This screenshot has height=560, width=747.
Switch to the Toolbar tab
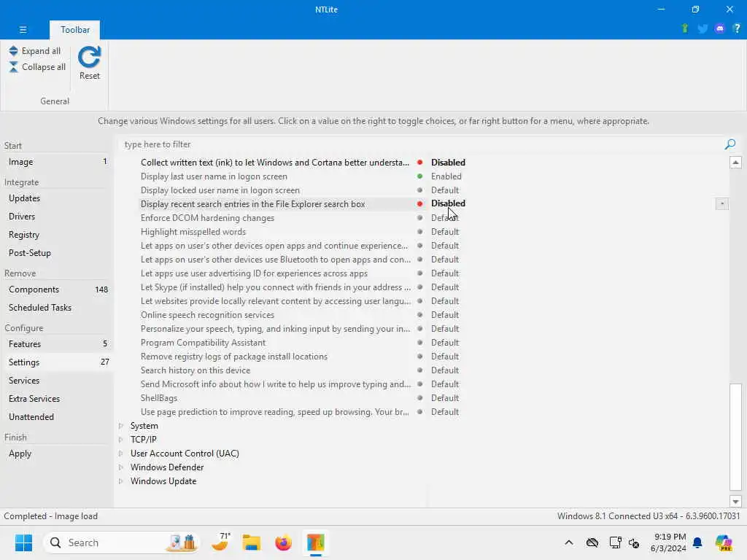click(75, 29)
